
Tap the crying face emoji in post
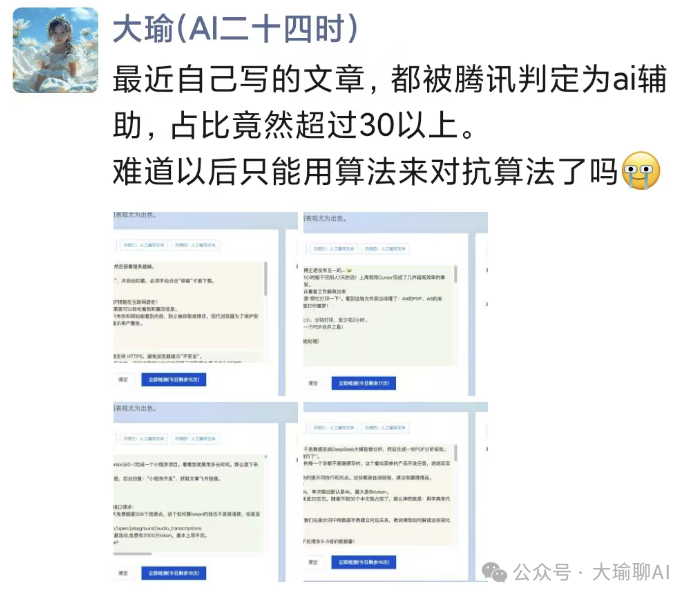click(x=640, y=170)
